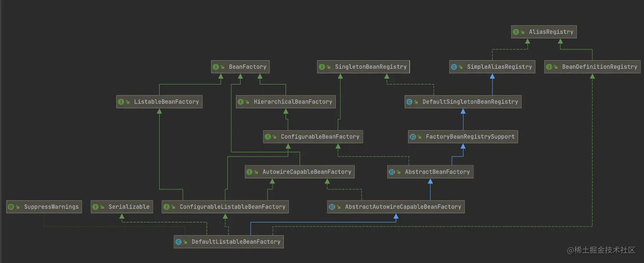Click the abstract class icon on FactoryBeanRegistrySupport
The image size is (644, 263).
tap(413, 137)
